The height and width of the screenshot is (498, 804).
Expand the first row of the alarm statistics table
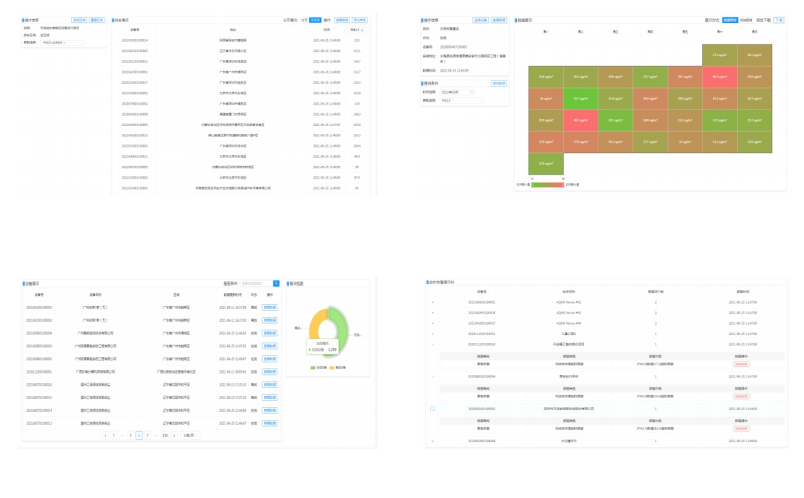432,302
